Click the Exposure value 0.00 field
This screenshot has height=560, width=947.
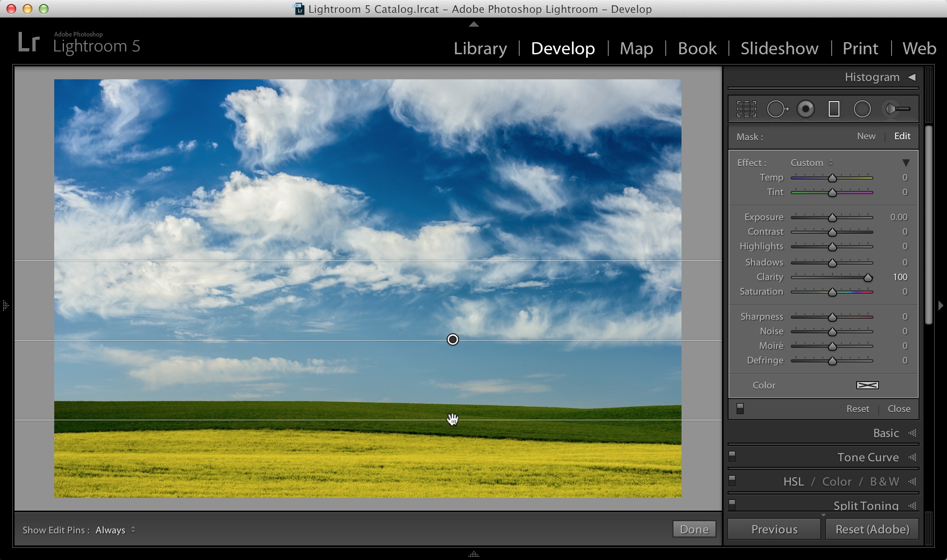point(898,217)
